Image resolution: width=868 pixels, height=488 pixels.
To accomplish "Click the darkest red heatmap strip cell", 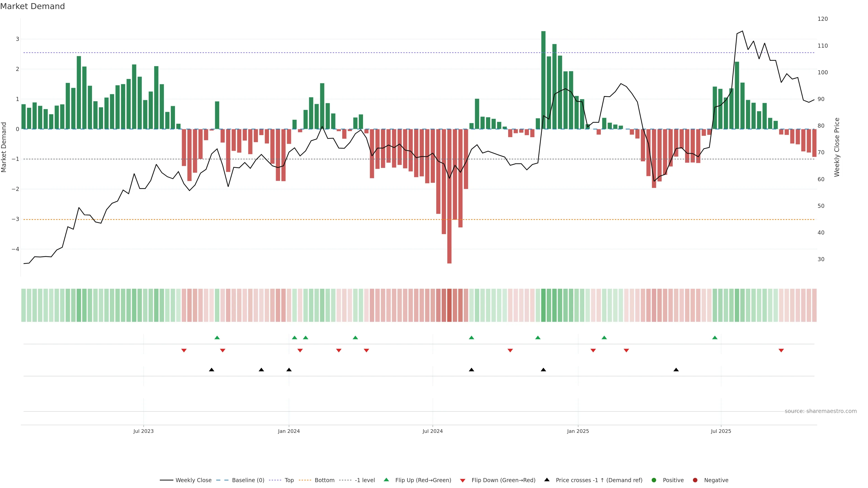I will click(x=449, y=305).
